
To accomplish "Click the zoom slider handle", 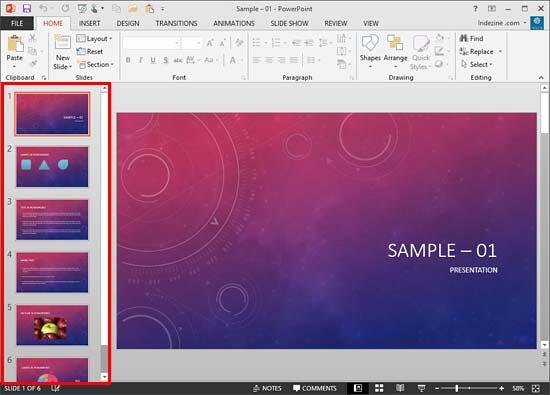I will click(x=457, y=388).
